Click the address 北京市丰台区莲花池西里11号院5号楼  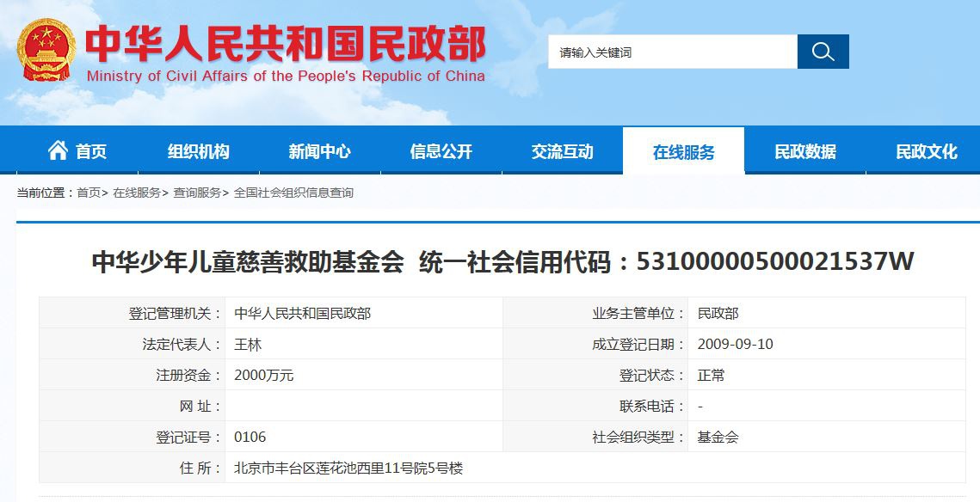click(348, 468)
